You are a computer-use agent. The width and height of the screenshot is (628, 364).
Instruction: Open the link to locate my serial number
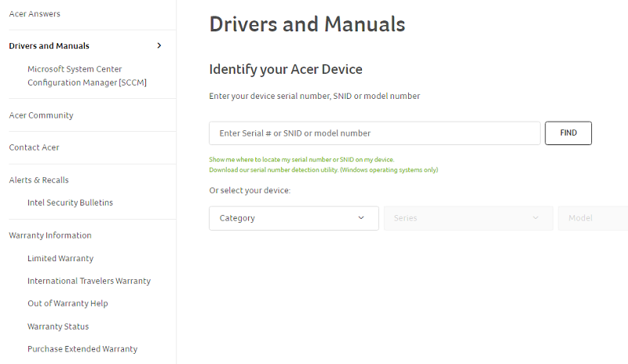click(301, 159)
